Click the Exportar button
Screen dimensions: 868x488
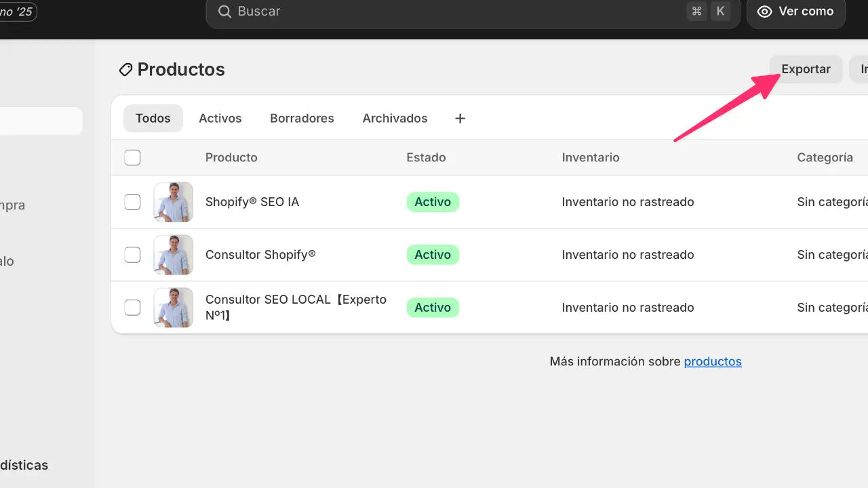pos(806,68)
